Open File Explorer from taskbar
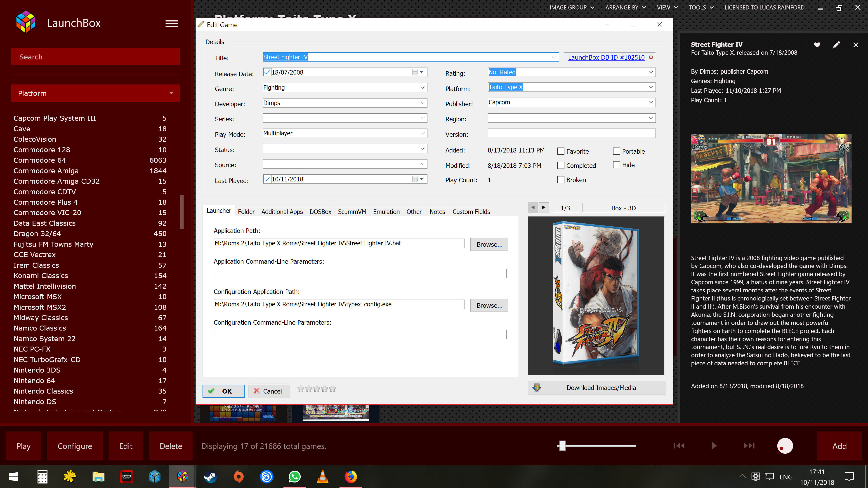The image size is (868, 488). (x=98, y=476)
